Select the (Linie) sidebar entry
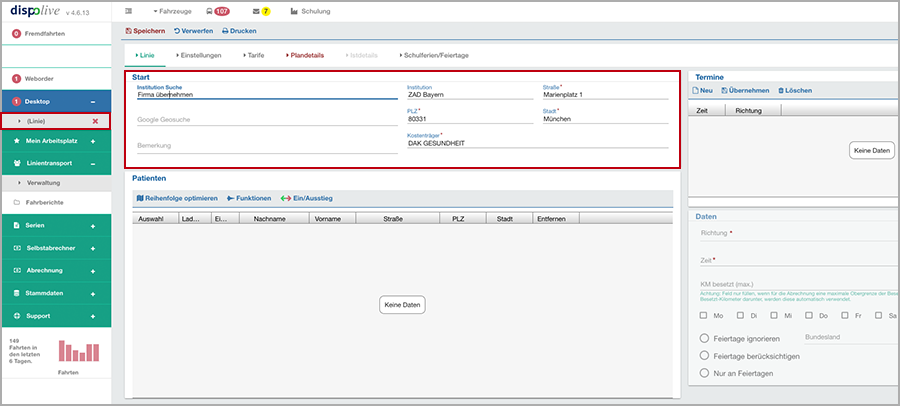This screenshot has height=406, width=900. pos(36,121)
